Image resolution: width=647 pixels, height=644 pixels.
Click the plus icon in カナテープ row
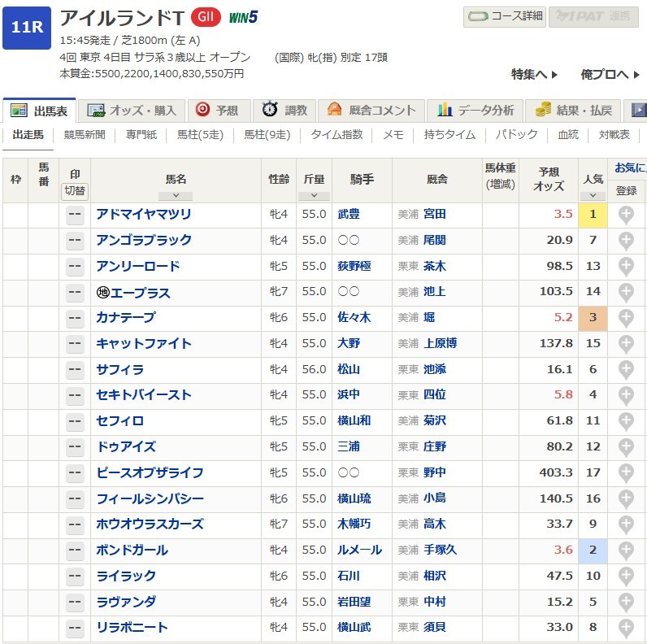click(626, 318)
